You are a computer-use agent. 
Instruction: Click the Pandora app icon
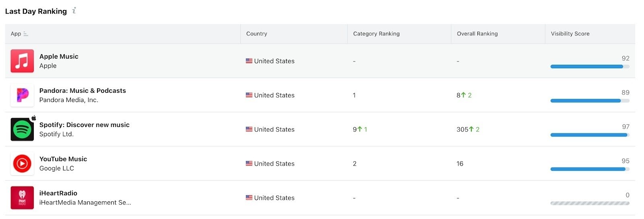tap(22, 95)
